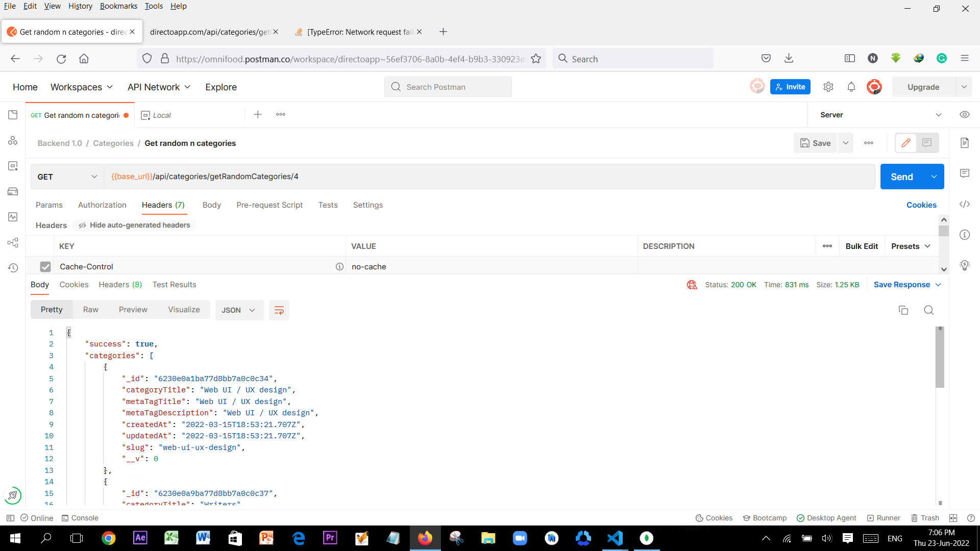The height and width of the screenshot is (551, 980).
Task: Open the Documentation panel icon
Action: click(x=965, y=143)
